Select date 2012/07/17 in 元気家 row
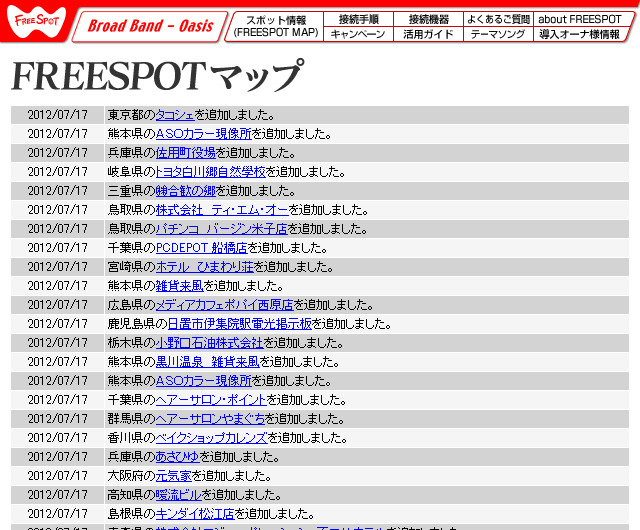 pyautogui.click(x=58, y=476)
